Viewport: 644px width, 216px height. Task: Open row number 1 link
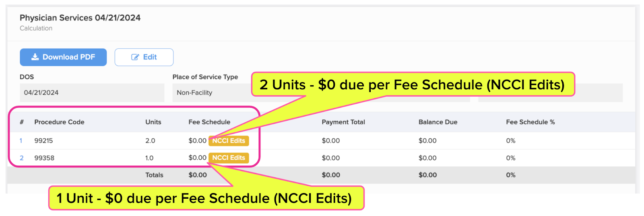[x=21, y=141]
